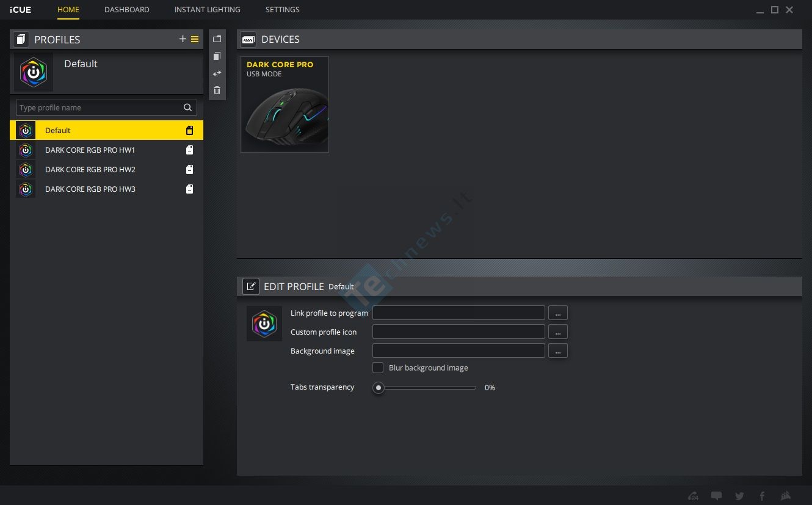Click the Tabs transparency slider handle
The width and height of the screenshot is (812, 505).
point(379,387)
